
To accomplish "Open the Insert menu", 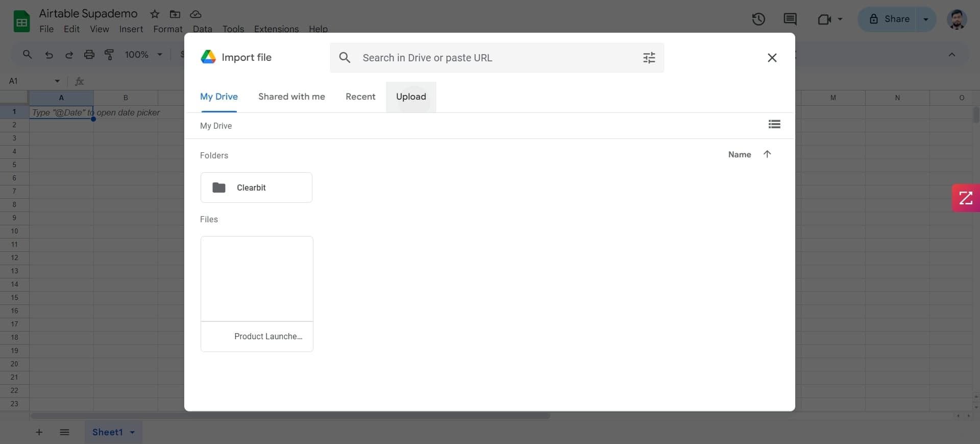I will click(x=131, y=29).
